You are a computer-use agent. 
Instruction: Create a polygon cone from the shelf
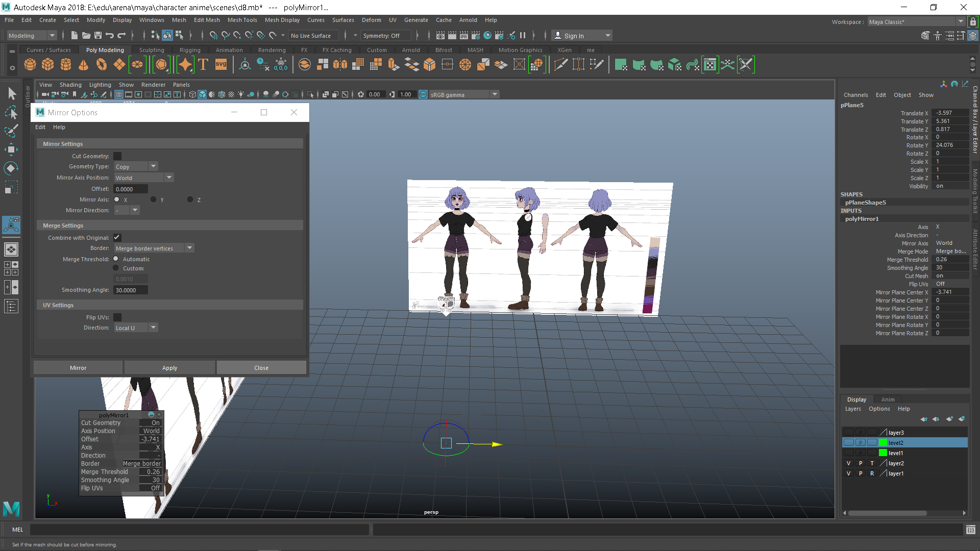[x=83, y=64]
